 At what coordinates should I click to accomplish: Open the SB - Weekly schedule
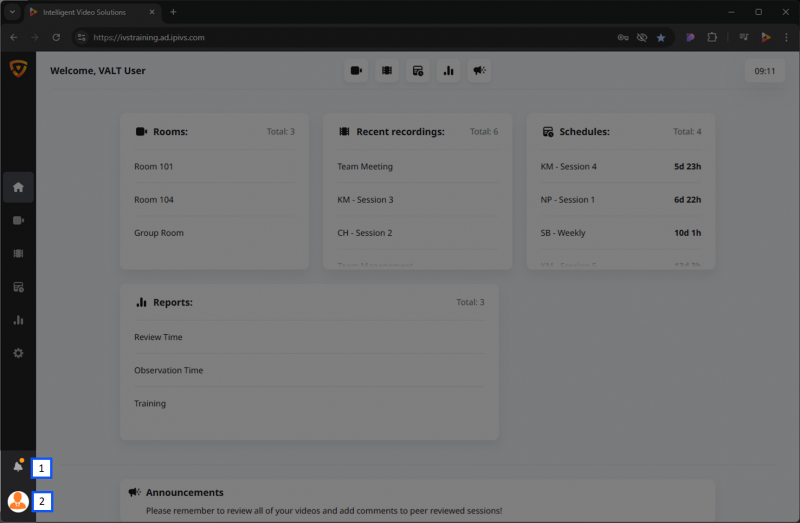[620, 233]
